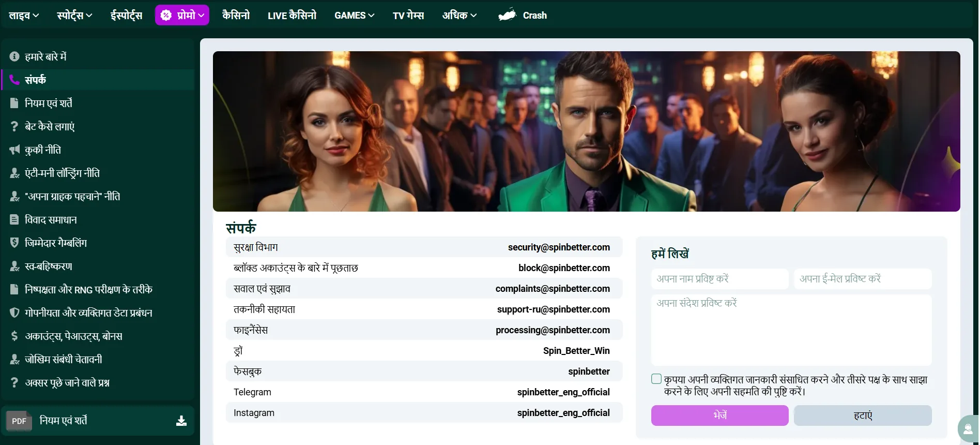Open the live chat support icon
The image size is (980, 445).
point(968,429)
